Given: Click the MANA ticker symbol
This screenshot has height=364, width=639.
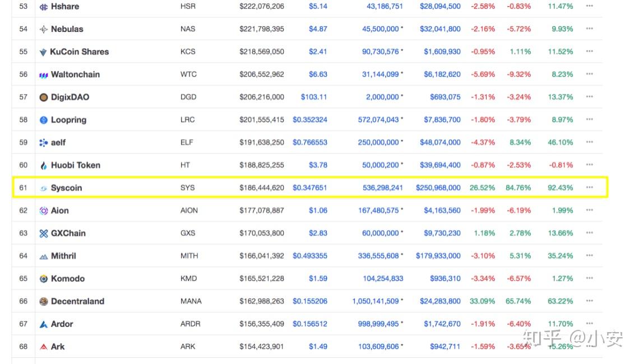Looking at the screenshot, I should [x=191, y=301].
